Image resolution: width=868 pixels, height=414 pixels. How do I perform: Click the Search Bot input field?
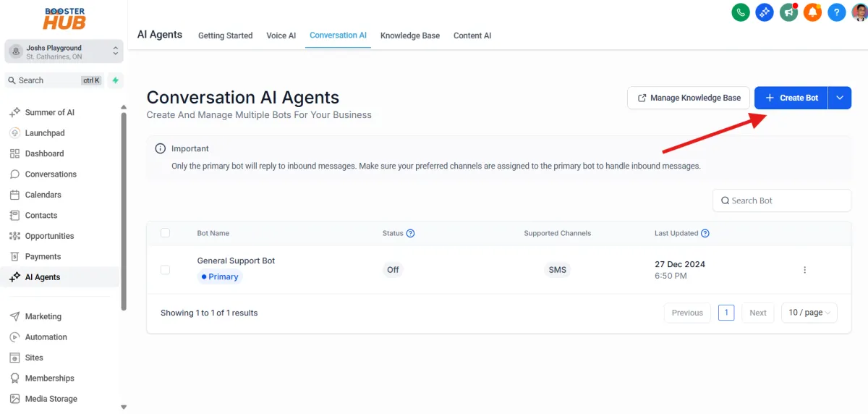(x=782, y=200)
